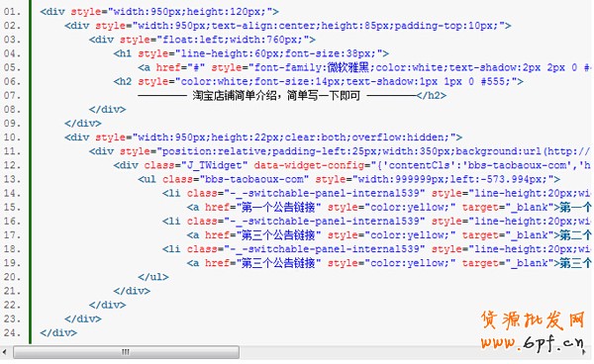594x364 pixels.
Task: Click line number 02.
Action: click(12, 26)
